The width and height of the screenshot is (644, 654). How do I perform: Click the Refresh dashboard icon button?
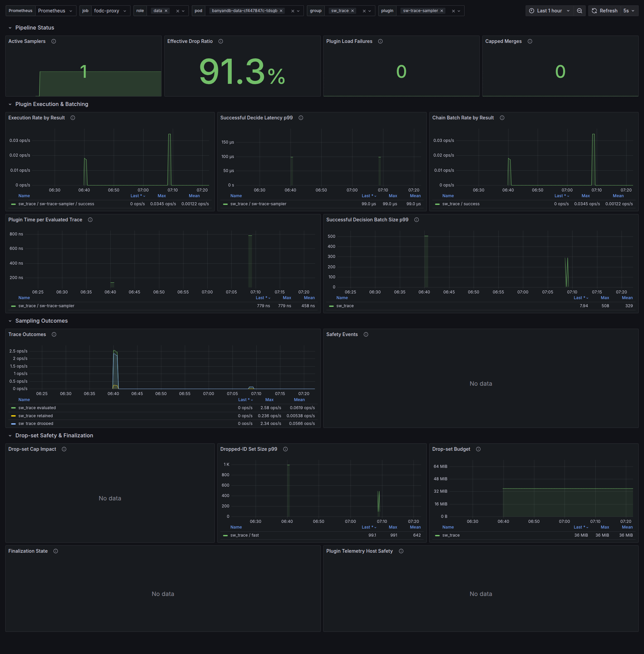(604, 11)
